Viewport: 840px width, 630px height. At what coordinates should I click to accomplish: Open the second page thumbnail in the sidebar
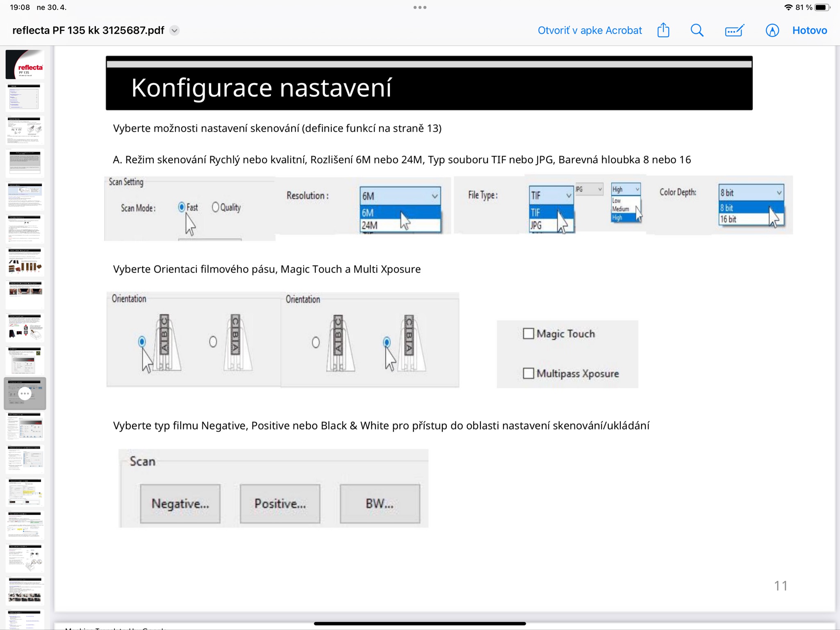(x=25, y=98)
